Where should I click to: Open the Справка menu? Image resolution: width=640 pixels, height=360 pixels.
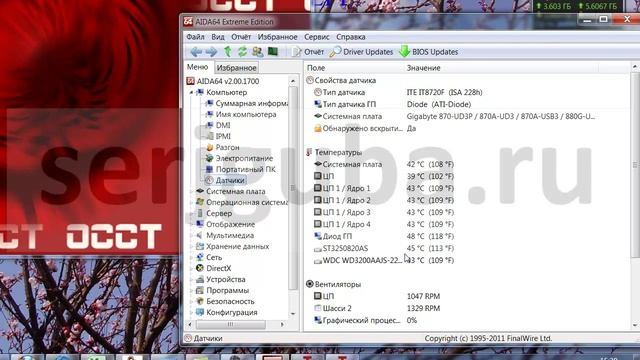[351, 37]
